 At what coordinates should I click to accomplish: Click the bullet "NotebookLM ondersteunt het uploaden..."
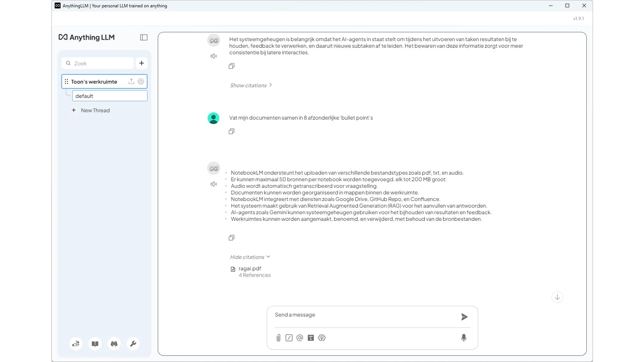[x=347, y=173]
